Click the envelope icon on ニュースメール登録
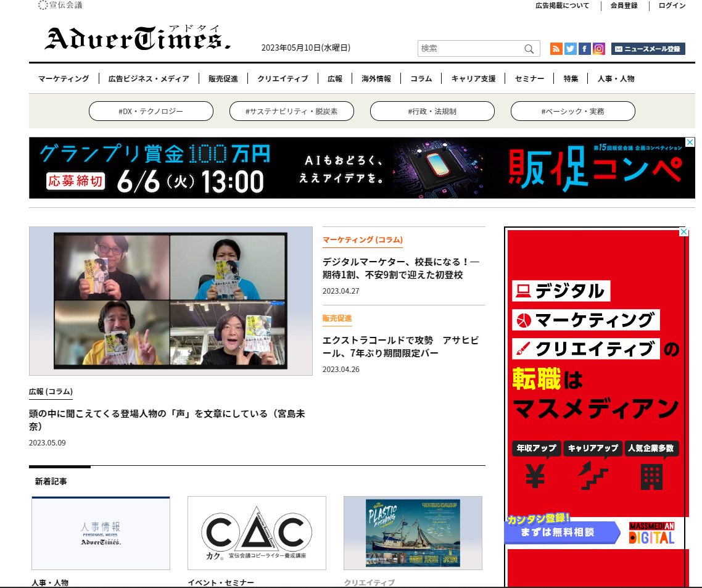 pyautogui.click(x=620, y=48)
